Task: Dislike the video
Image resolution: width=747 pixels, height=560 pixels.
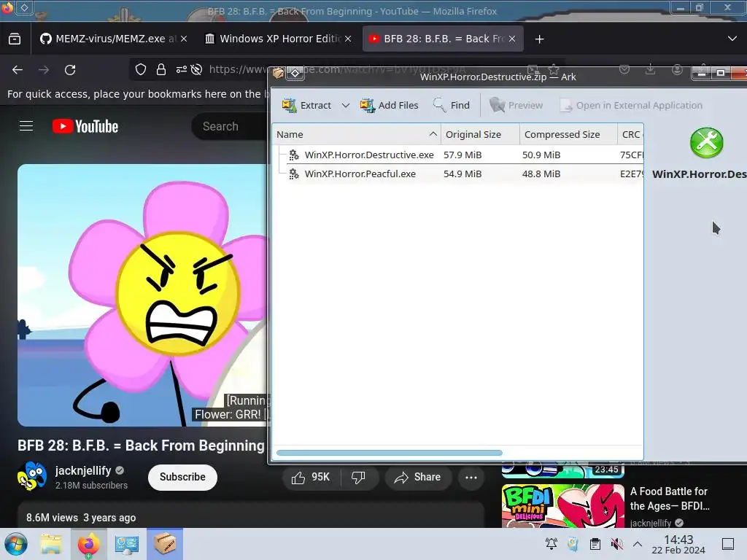Action: pyautogui.click(x=358, y=477)
